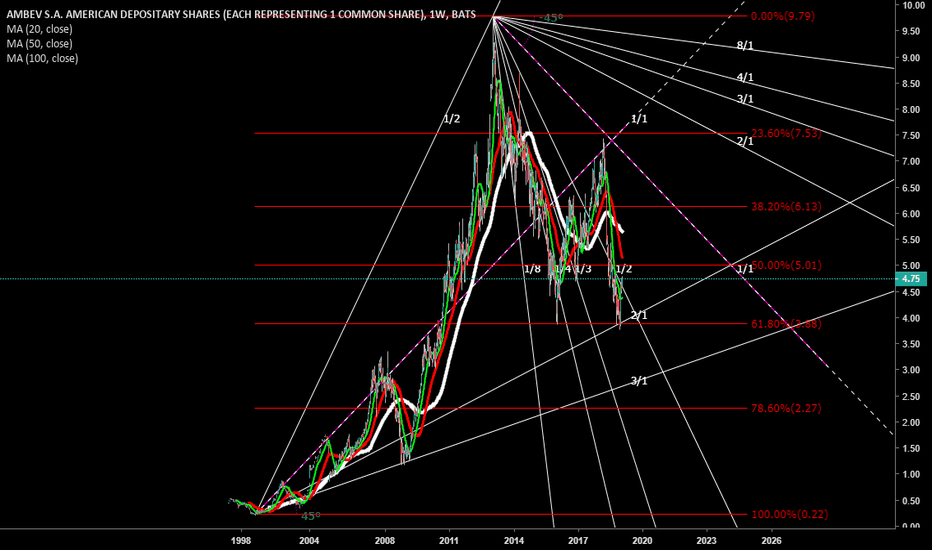This screenshot has height=550, width=932.
Task: Click the AMBEV S.A. chart title text
Action: tap(241, 14)
